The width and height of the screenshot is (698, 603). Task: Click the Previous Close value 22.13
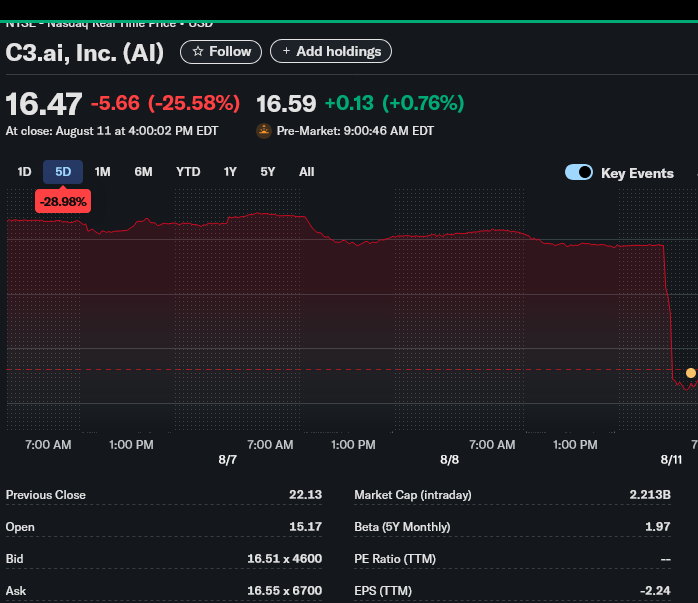click(305, 494)
